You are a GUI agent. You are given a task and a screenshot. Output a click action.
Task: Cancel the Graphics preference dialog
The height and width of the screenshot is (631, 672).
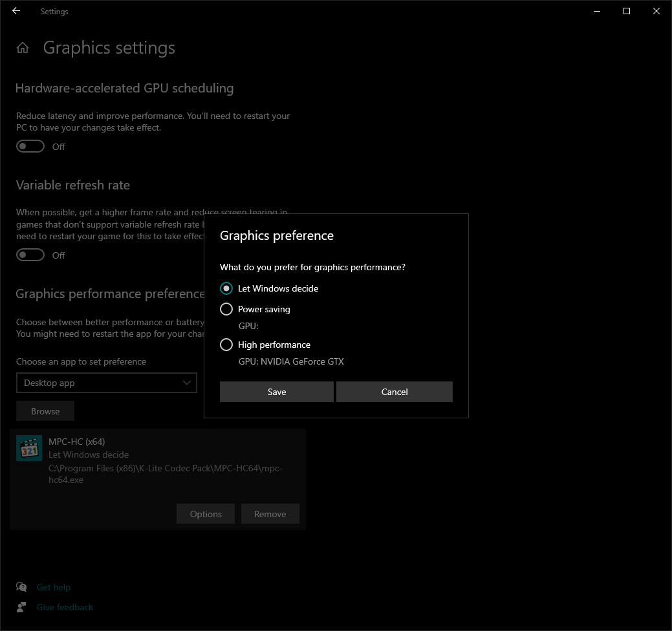coord(394,391)
